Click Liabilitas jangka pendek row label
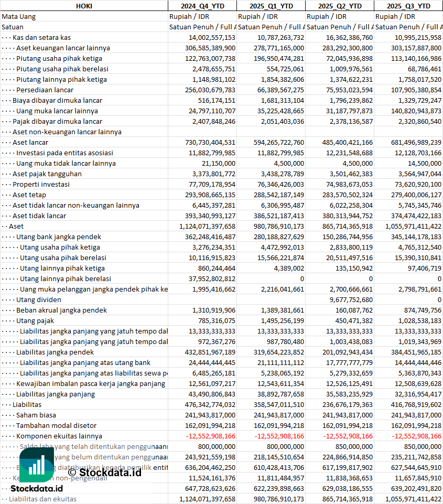 [55, 352]
